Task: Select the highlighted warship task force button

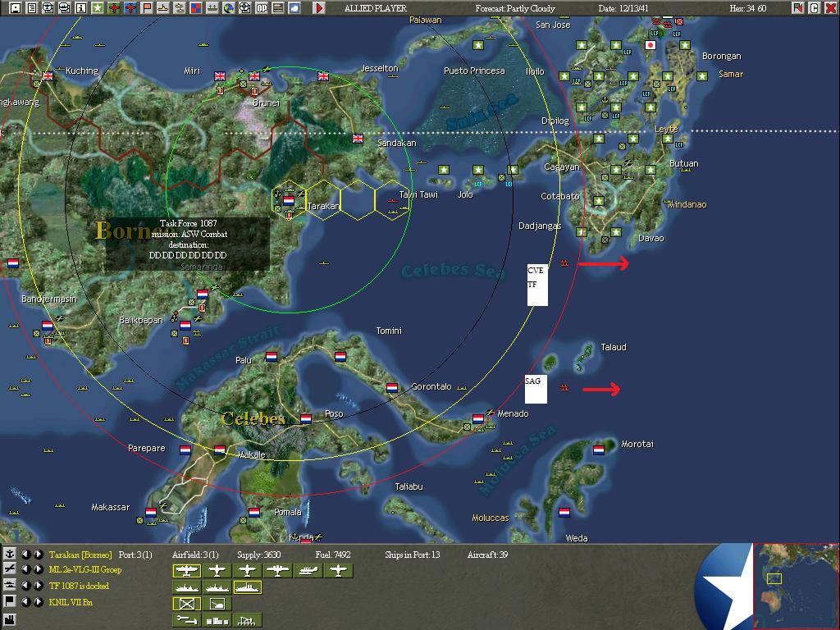Action: pos(248,587)
